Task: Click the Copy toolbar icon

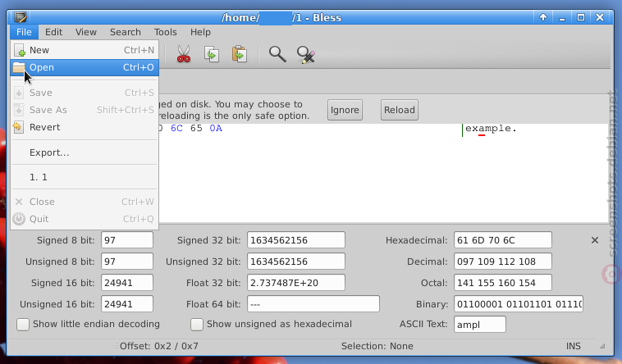Action: coord(212,54)
